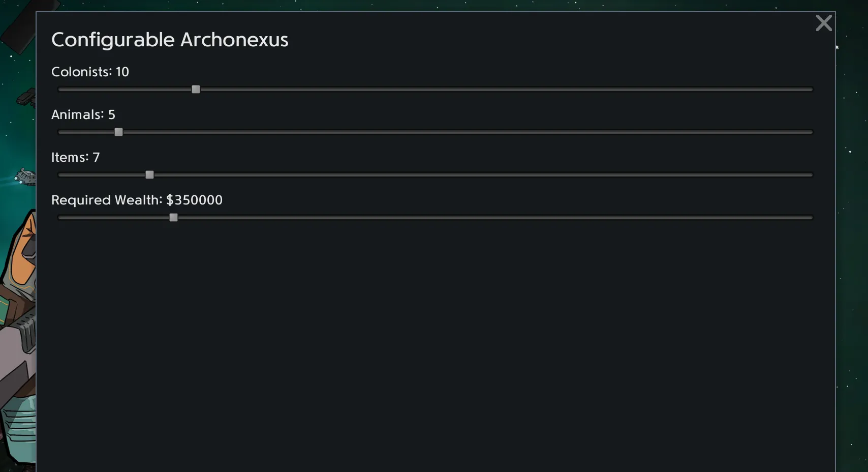Click the "Items: 7" label
Image resolution: width=868 pixels, height=472 pixels.
click(75, 157)
